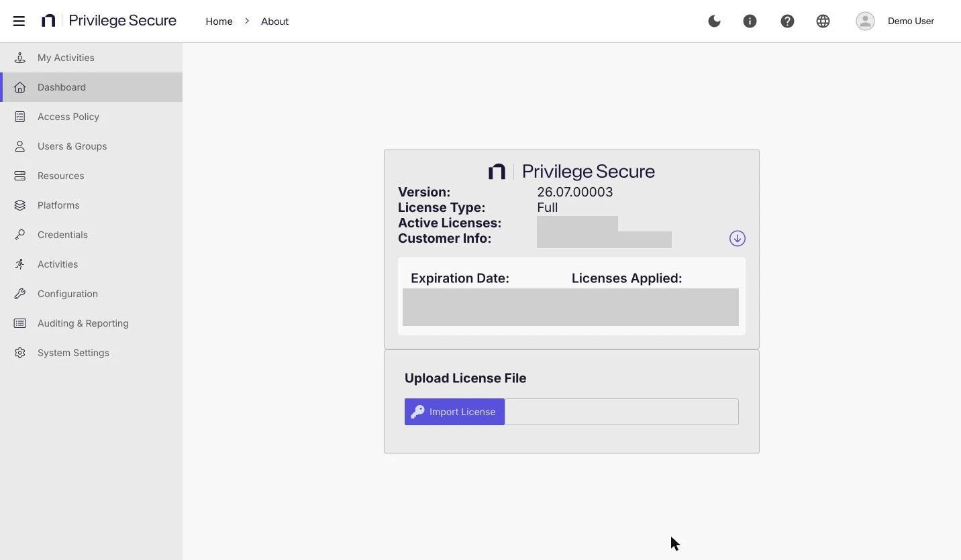Click the Expiration Date column header
The height and width of the screenshot is (560, 961).
coord(460,278)
